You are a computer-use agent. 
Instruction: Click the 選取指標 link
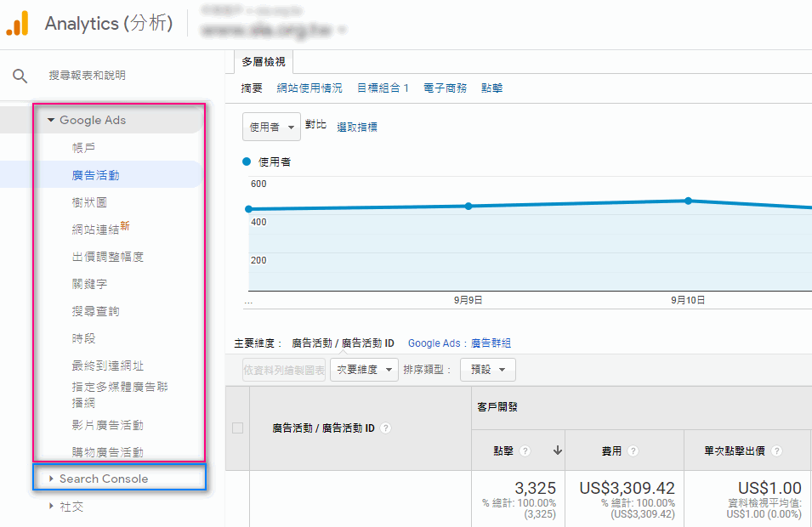tap(357, 127)
